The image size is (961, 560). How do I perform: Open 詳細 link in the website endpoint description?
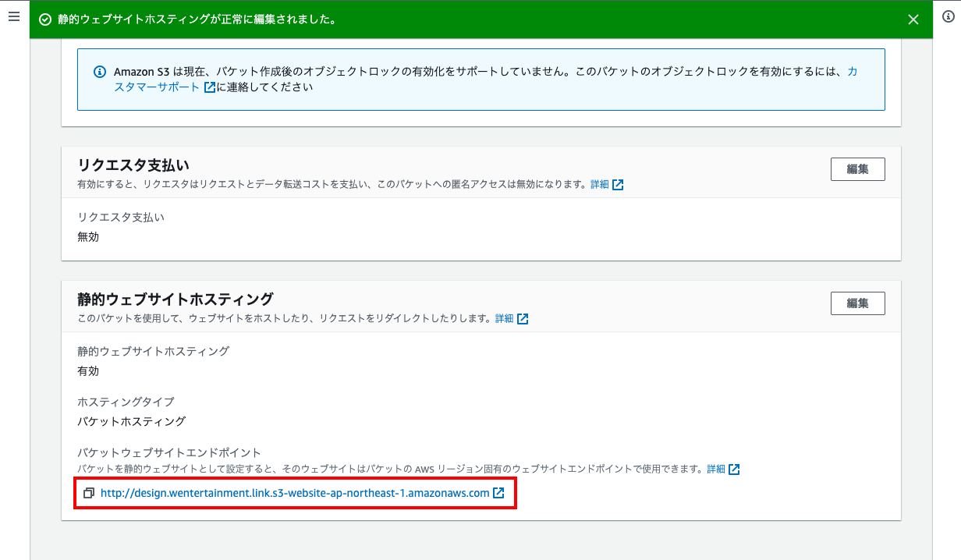pyautogui.click(x=715, y=470)
